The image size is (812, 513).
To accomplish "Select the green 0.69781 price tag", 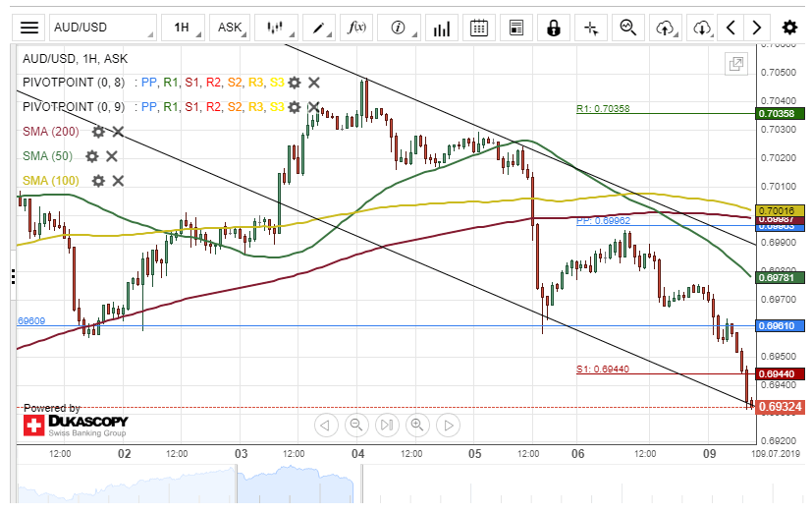I will (780, 278).
